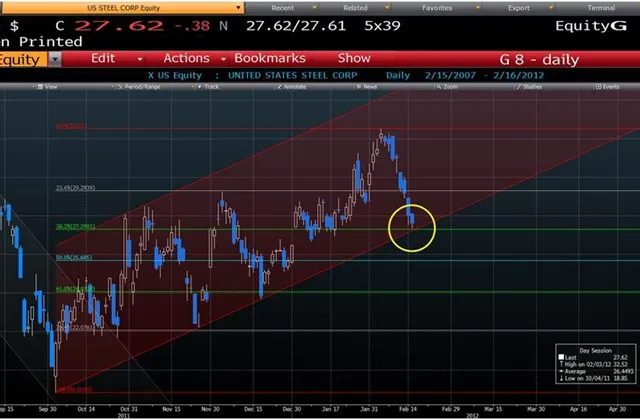Click the Apr 16 date axis label
Screen dimensions: 640x420
pyautogui.click(x=578, y=409)
